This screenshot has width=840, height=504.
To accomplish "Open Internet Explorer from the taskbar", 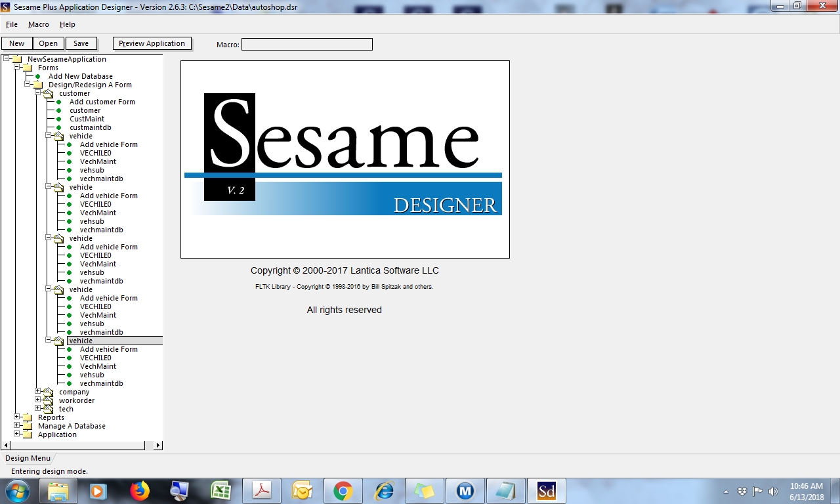I will 383,491.
